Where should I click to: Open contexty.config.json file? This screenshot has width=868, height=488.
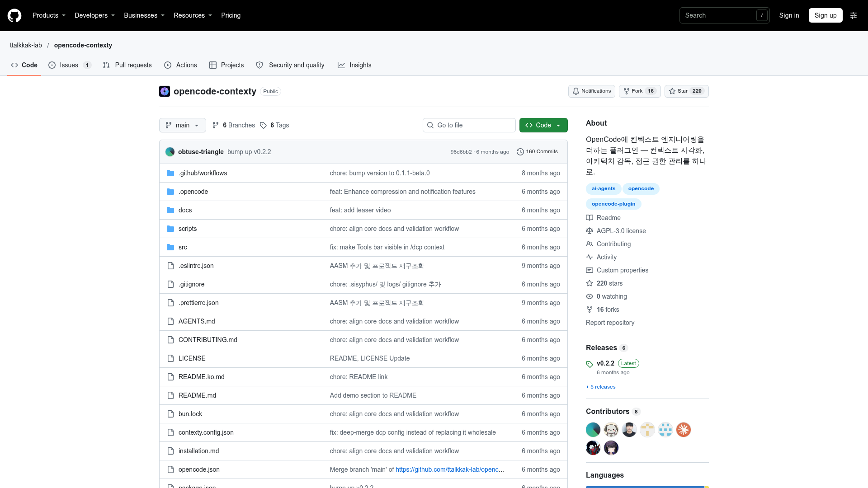pos(206,432)
